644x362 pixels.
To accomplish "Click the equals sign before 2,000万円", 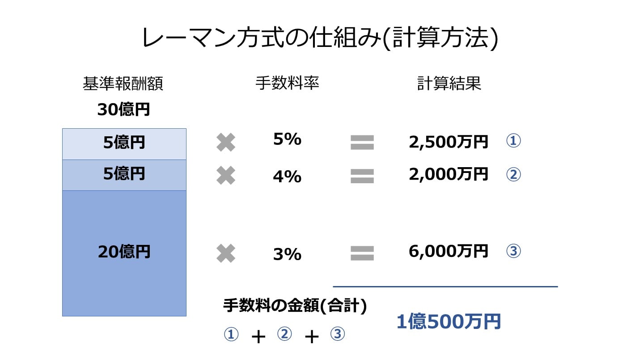I will [x=362, y=176].
